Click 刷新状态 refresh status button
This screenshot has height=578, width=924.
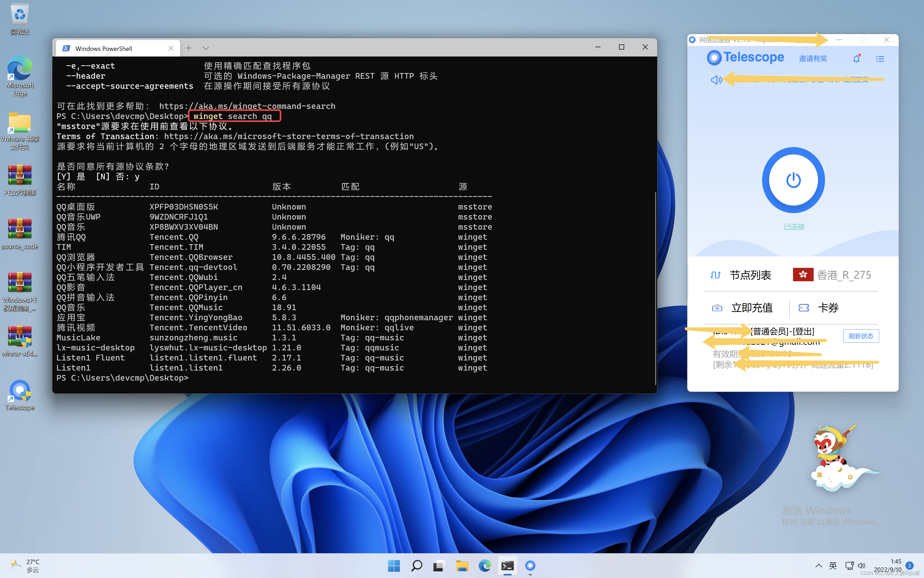click(x=861, y=336)
